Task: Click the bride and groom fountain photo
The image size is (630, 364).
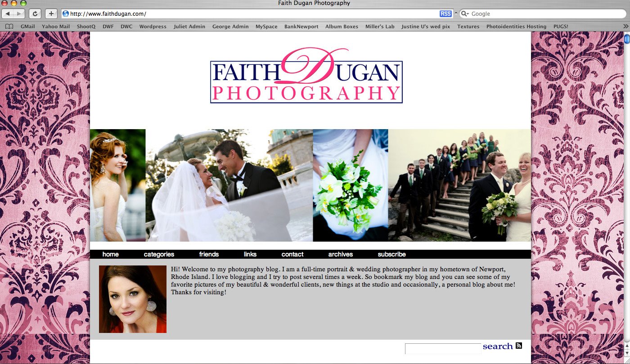Action: pos(229,185)
